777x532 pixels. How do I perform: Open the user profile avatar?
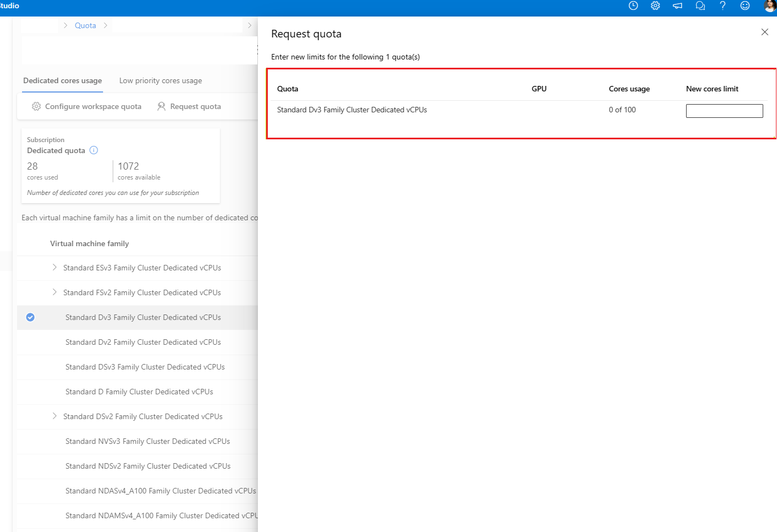[x=770, y=6]
